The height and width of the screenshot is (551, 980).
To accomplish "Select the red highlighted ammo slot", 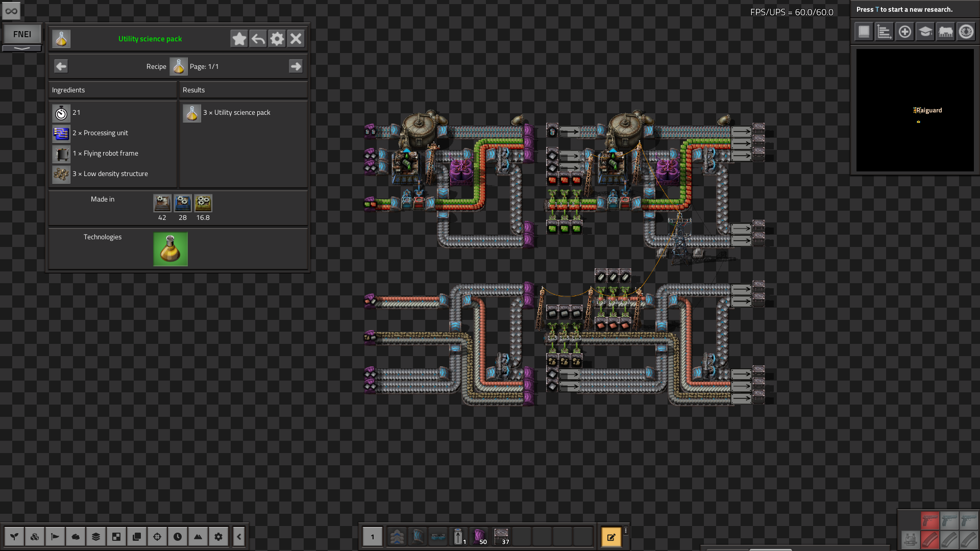I will coord(930,539).
